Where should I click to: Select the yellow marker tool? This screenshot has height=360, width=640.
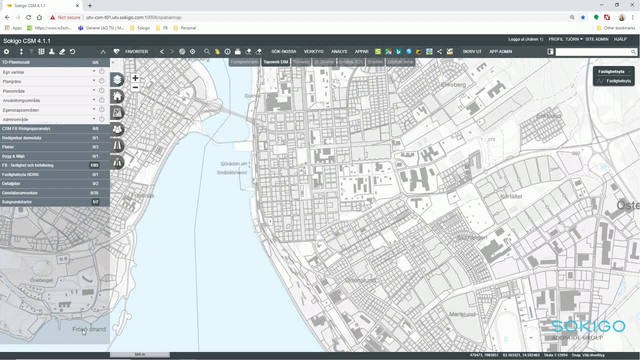point(217,52)
